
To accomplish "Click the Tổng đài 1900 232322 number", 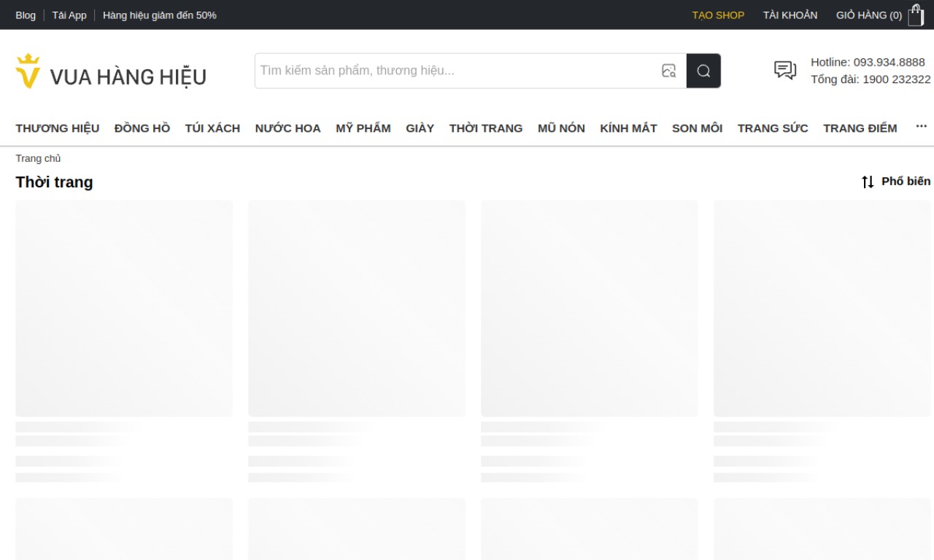I will pos(871,79).
